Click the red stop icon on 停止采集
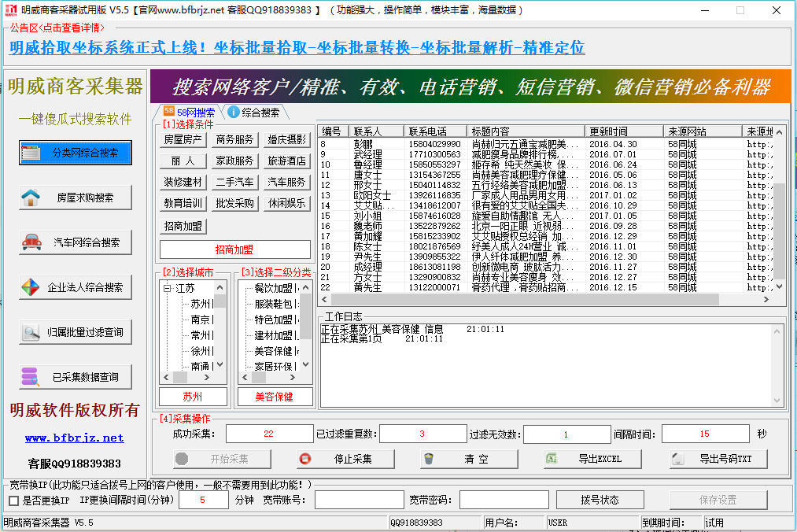797x532 pixels. pyautogui.click(x=305, y=459)
